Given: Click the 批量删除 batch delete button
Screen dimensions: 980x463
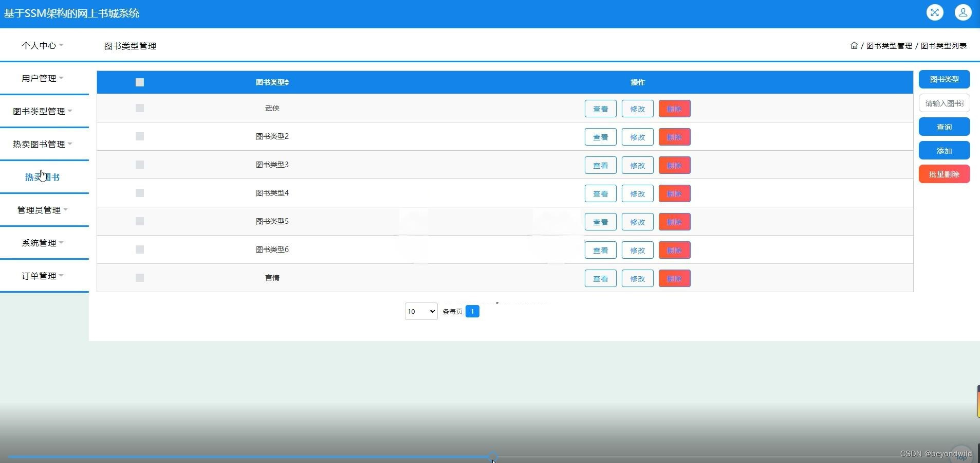Looking at the screenshot, I should pos(944,174).
